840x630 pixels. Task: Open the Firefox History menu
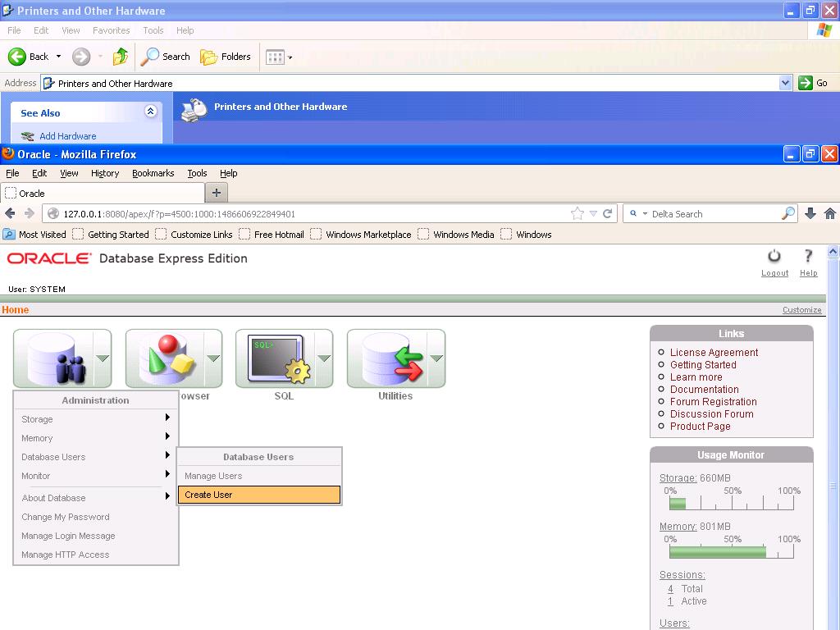pos(105,173)
